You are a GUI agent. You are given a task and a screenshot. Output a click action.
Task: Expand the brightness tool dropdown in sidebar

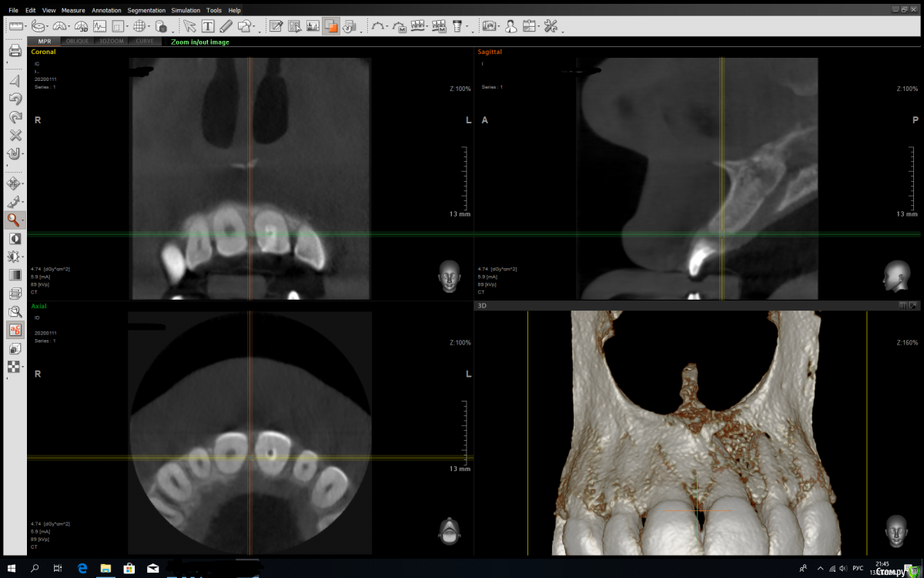click(x=24, y=257)
